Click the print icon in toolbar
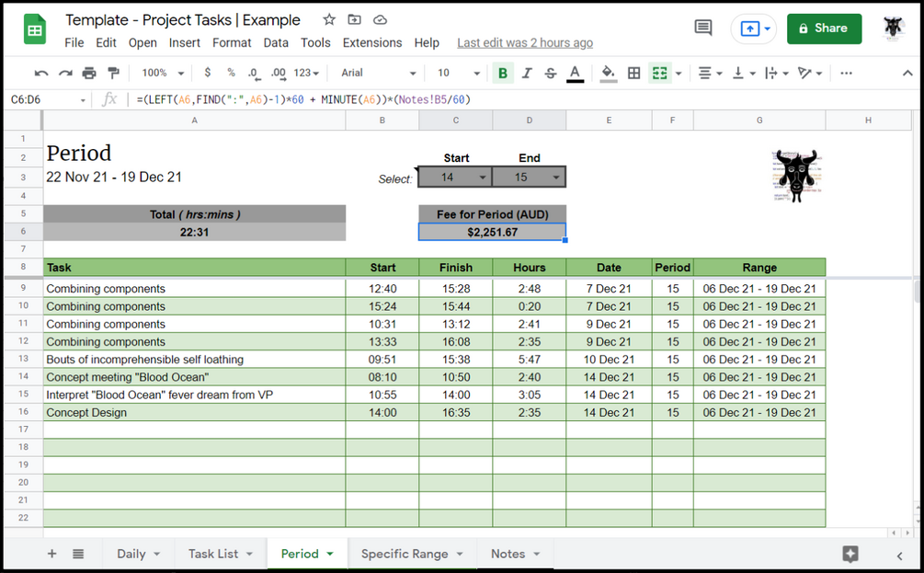This screenshot has height=573, width=924. (89, 73)
